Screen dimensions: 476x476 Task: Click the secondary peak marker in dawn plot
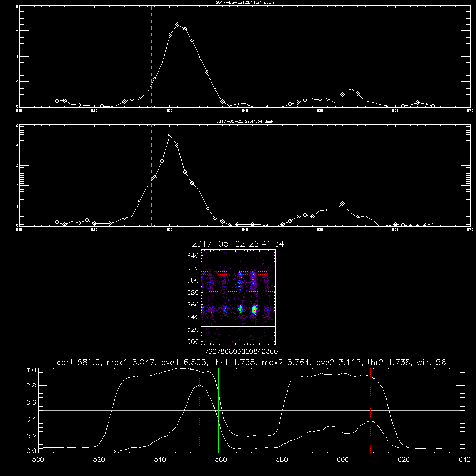tap(350, 89)
